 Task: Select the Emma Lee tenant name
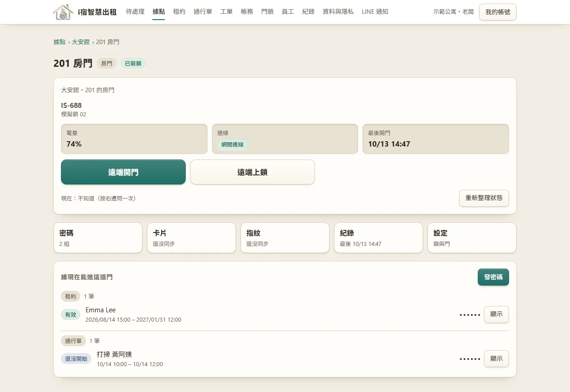[101, 310]
